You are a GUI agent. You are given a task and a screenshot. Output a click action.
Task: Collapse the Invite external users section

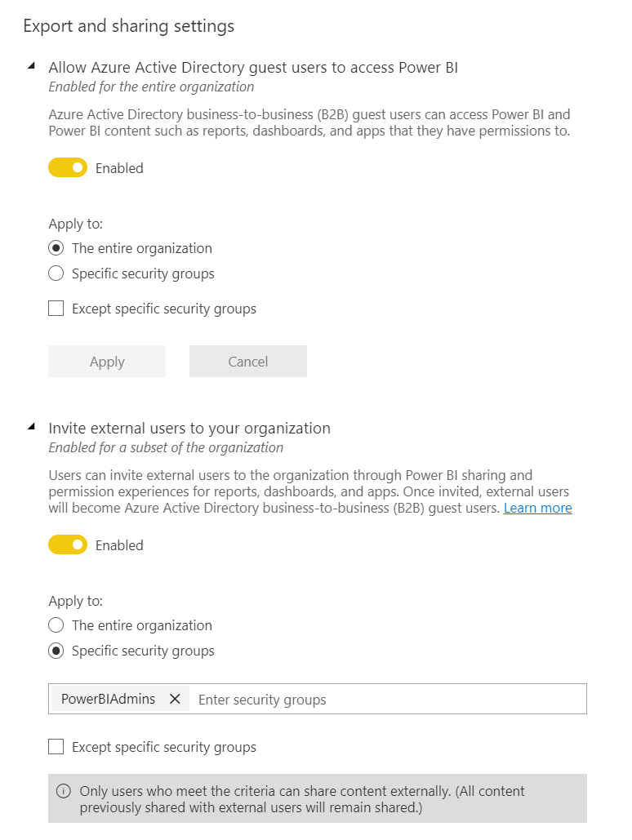pos(32,427)
